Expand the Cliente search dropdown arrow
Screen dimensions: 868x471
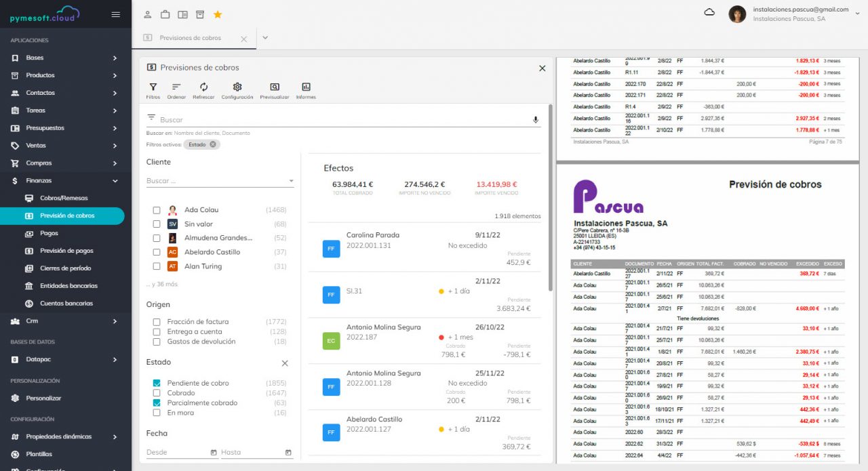pyautogui.click(x=292, y=182)
